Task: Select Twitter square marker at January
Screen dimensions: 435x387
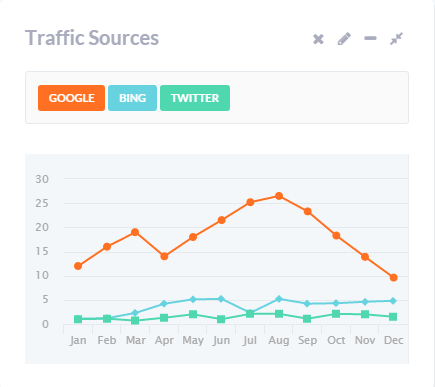Action: (x=78, y=319)
